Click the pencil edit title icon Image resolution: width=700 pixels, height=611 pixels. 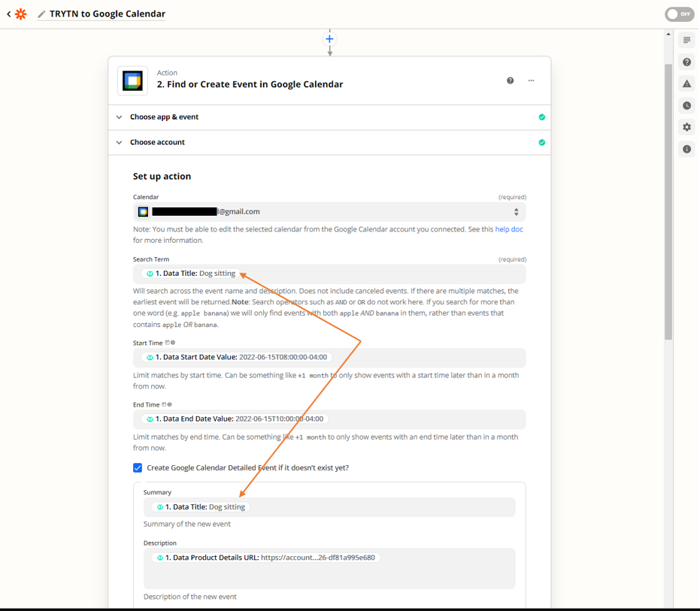pyautogui.click(x=41, y=14)
